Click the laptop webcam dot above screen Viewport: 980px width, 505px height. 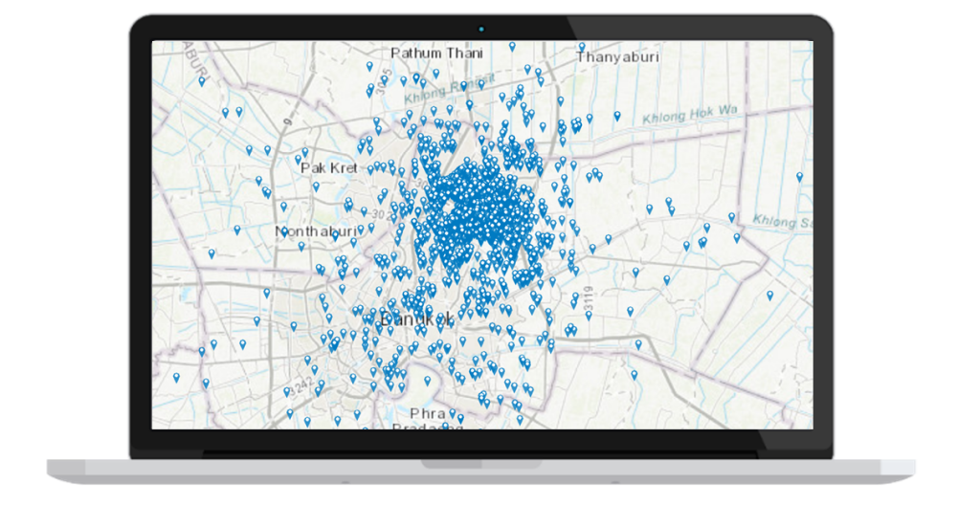pyautogui.click(x=481, y=29)
